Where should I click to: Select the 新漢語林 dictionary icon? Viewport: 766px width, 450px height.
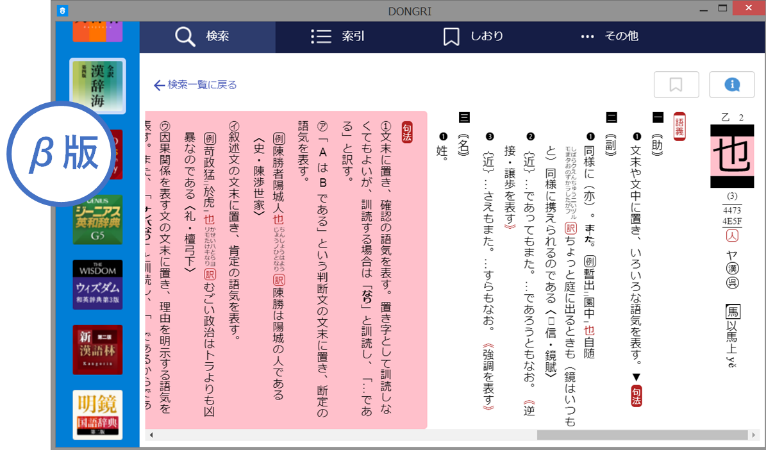(98, 350)
